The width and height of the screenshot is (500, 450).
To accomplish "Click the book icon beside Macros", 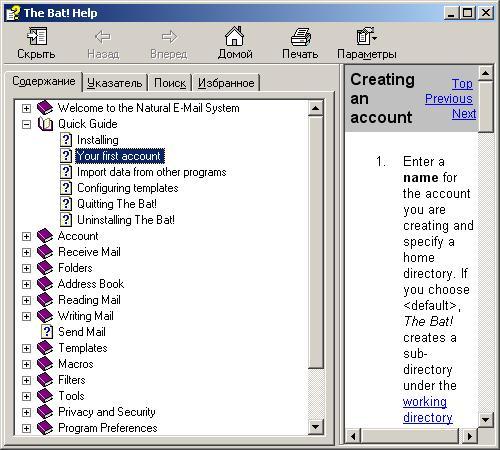I will click(x=45, y=364).
